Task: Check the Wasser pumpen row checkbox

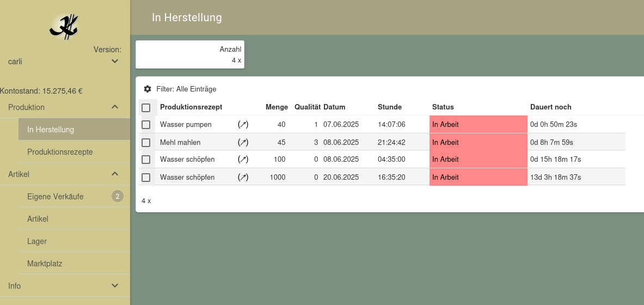Action: pos(146,125)
